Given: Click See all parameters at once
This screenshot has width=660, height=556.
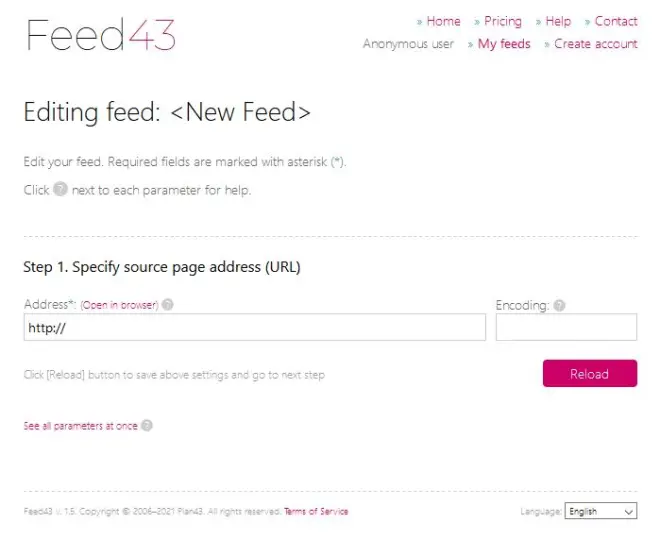Looking at the screenshot, I should 80,426.
